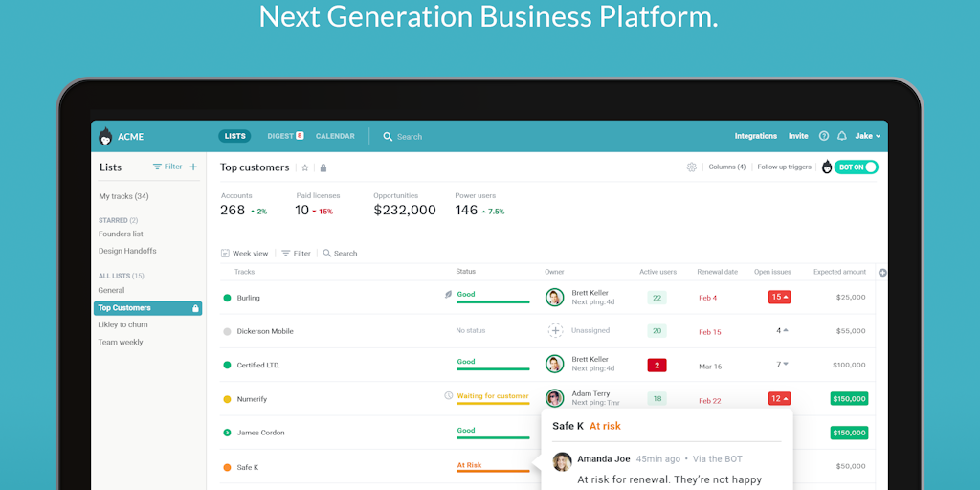980x490 pixels.
Task: Click Amanda Joe avatar in popup
Action: point(563,462)
